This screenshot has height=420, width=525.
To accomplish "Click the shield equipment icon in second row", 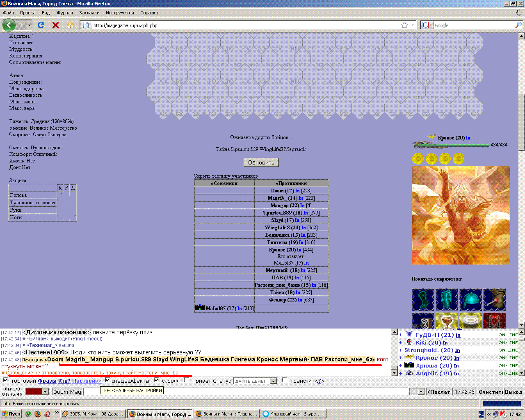I will click(423, 320).
